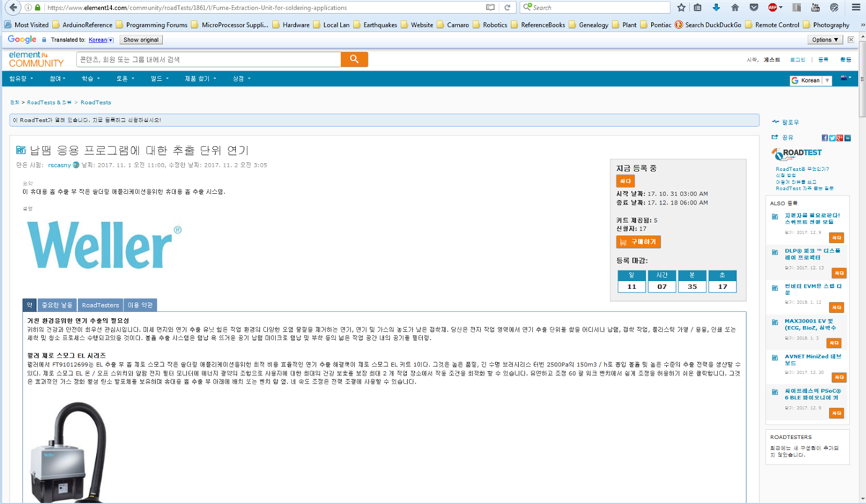This screenshot has height=504, width=866.
Task: Reload the page with refresh icon
Action: (508, 7)
